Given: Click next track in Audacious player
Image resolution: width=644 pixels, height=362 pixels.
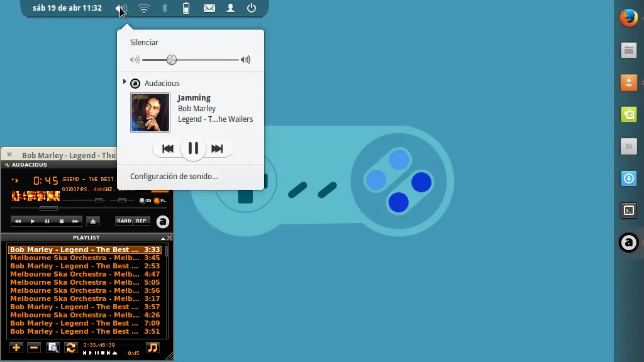Looking at the screenshot, I should tap(75, 221).
